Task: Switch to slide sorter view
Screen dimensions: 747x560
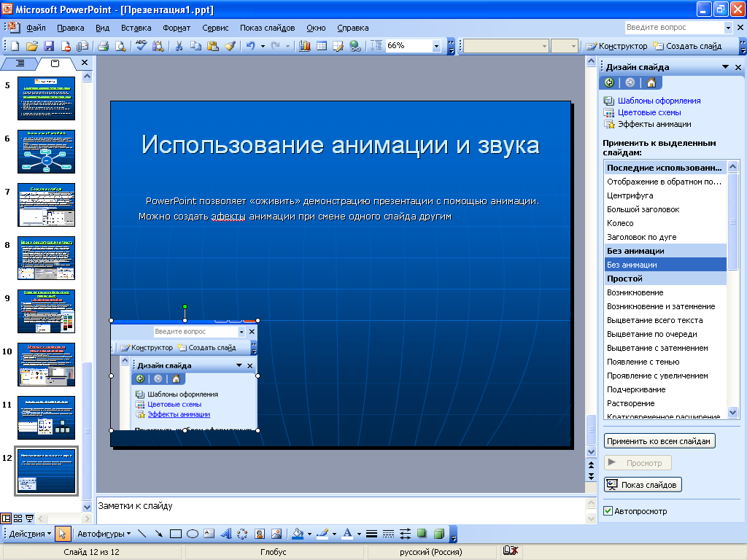Action: click(x=18, y=518)
